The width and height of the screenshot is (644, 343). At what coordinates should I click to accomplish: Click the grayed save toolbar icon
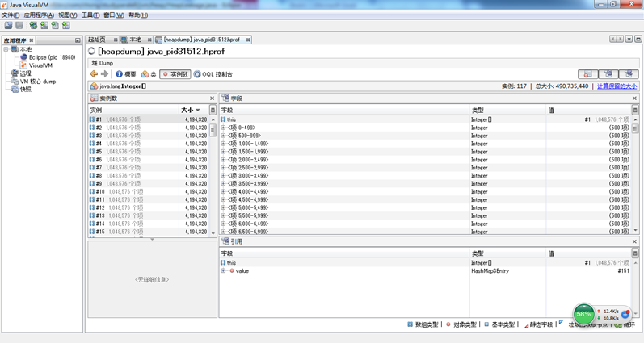click(x=19, y=26)
